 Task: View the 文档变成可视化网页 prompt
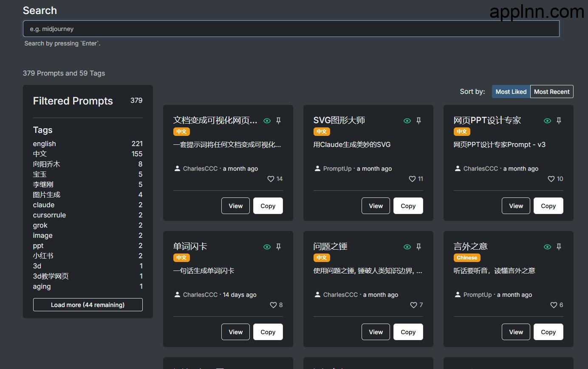coord(235,206)
